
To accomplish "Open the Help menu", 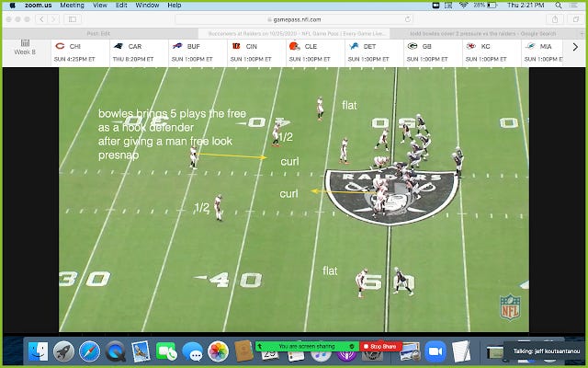I will point(174,6).
